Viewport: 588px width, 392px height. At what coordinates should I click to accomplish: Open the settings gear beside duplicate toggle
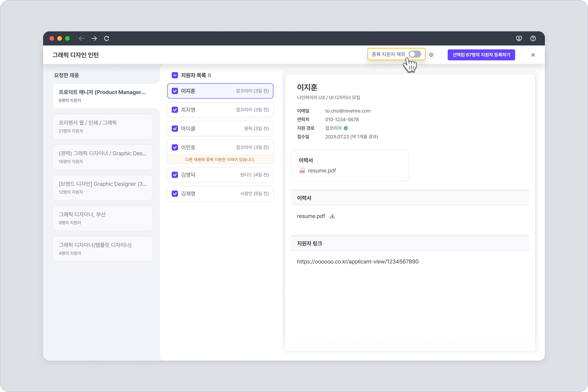tap(431, 55)
